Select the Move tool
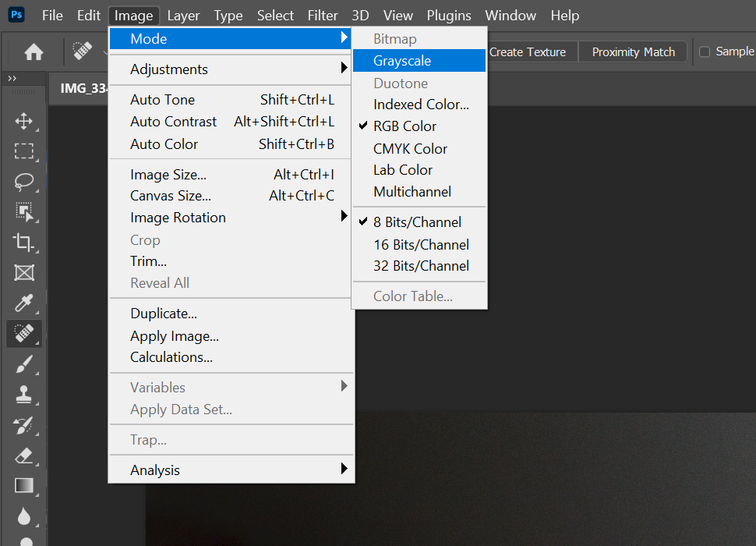The image size is (756, 546). (24, 121)
